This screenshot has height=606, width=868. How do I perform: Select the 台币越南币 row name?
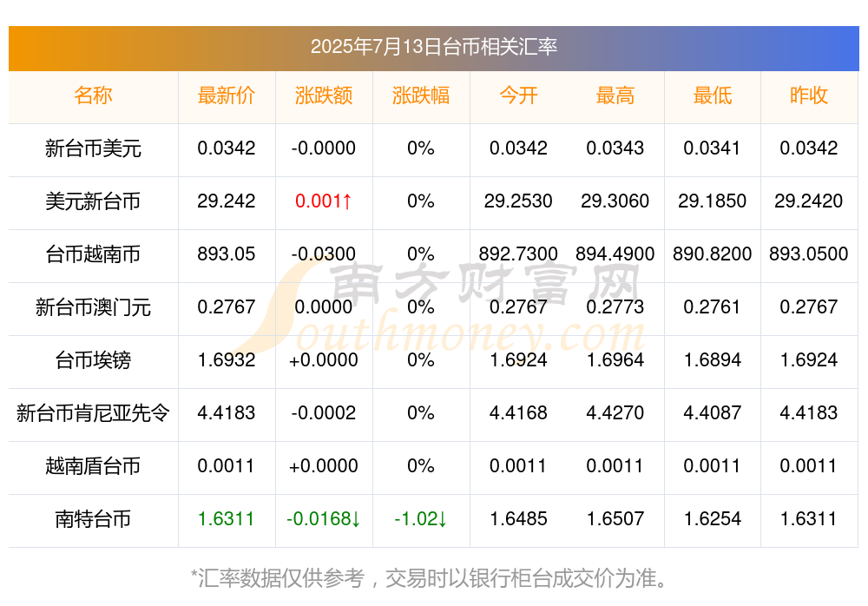93,254
